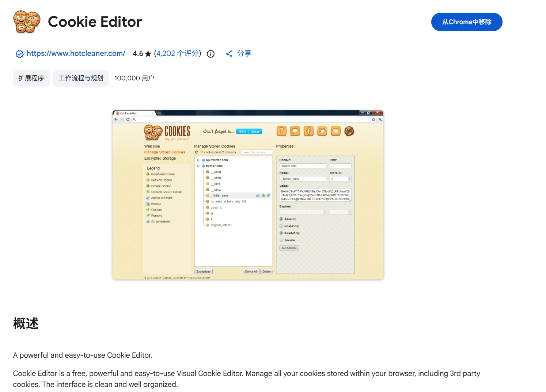546x392 pixels.
Task: Select the '__utmz' cookie in the tree
Action: 216,190
